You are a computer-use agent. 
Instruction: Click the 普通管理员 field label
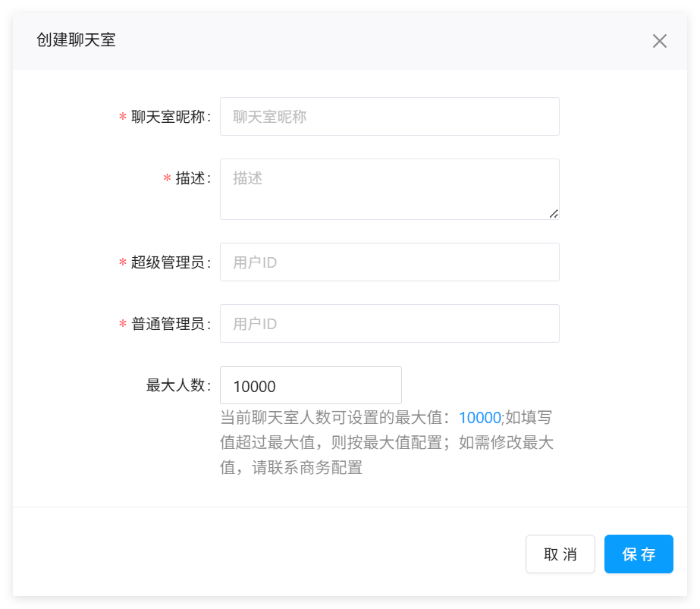pyautogui.click(x=168, y=325)
